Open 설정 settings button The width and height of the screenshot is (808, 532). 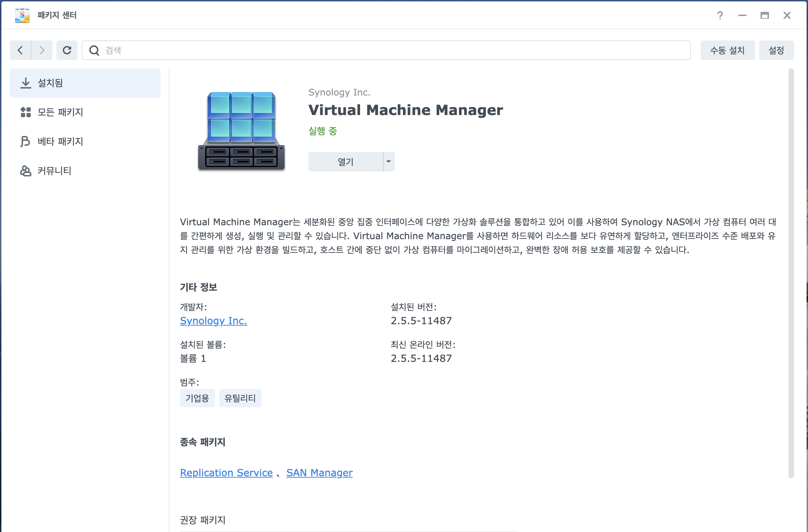pyautogui.click(x=776, y=51)
